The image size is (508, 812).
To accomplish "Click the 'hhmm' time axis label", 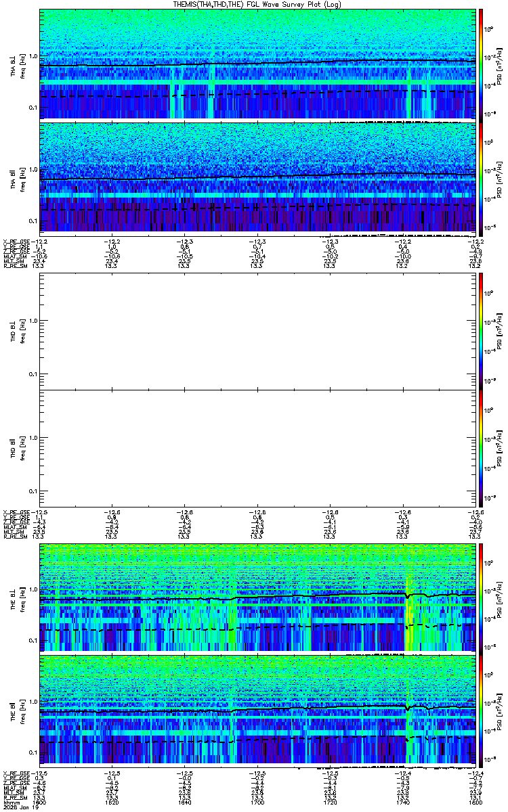I will click(x=10, y=802).
